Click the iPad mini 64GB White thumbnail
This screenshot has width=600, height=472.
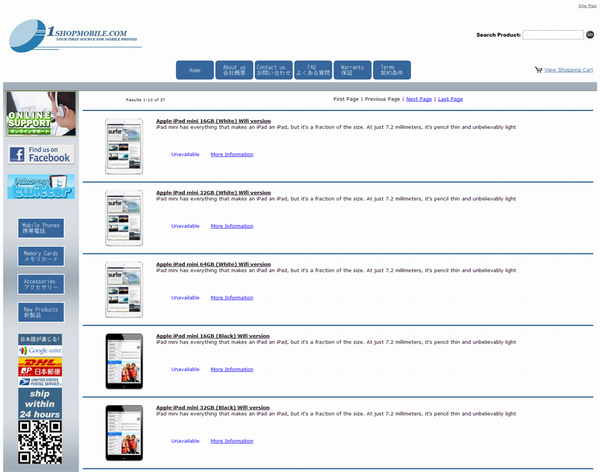tap(124, 289)
